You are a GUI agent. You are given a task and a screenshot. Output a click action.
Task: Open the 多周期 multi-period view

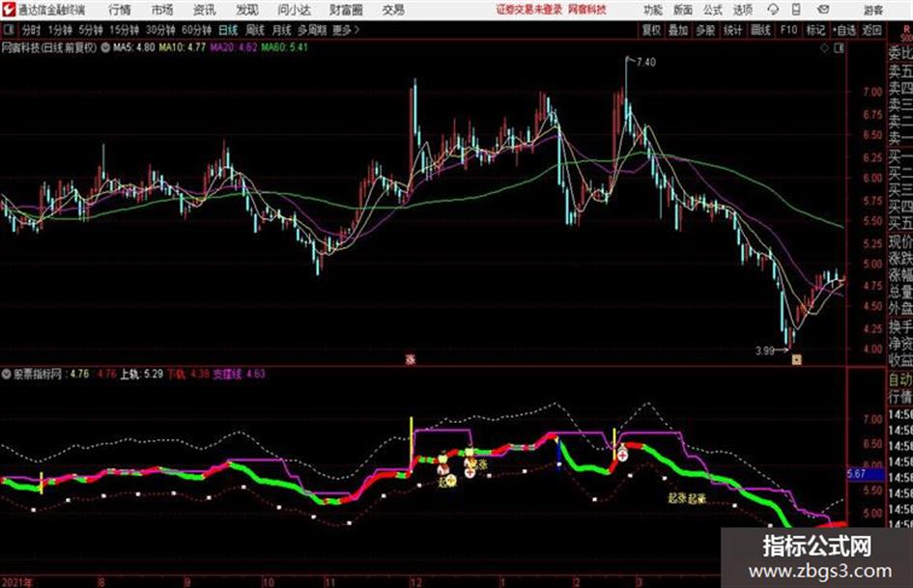pos(312,30)
